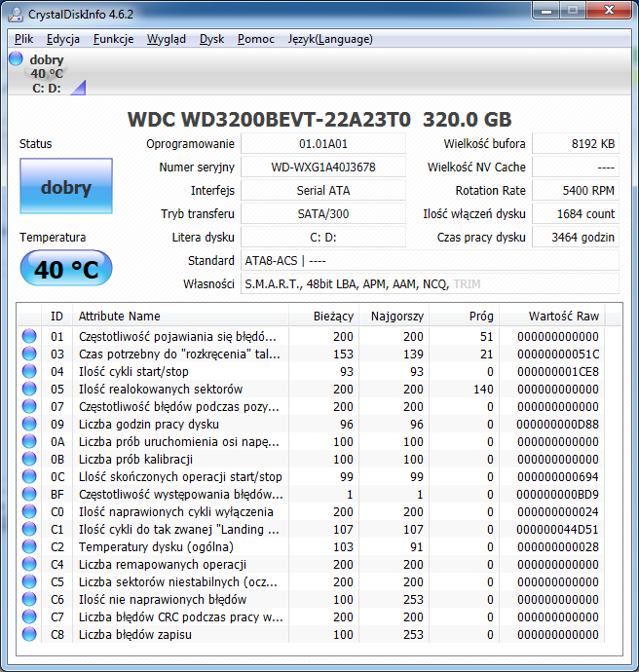Click the status orb for attribute 05
Viewport: 639px width, 672px height.
click(x=29, y=389)
